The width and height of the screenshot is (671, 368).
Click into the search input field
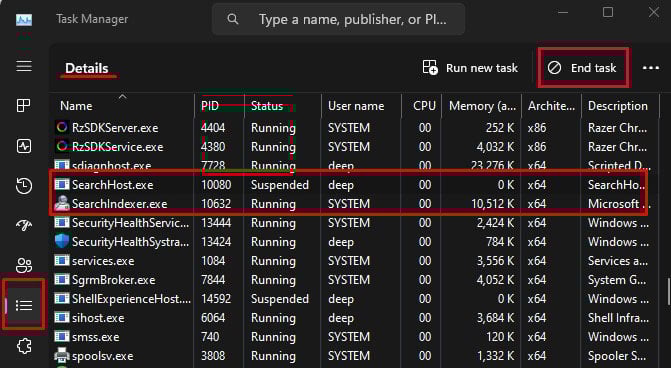(338, 19)
